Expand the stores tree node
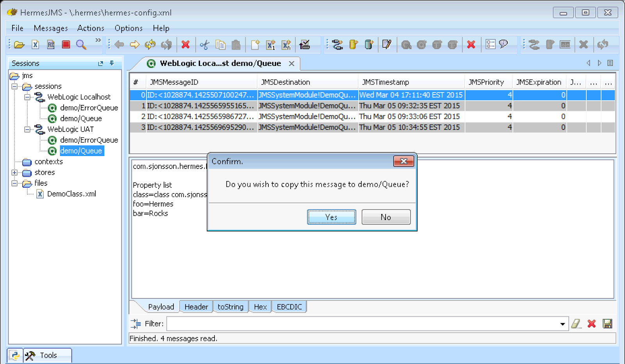This screenshot has height=364, width=625. point(14,172)
